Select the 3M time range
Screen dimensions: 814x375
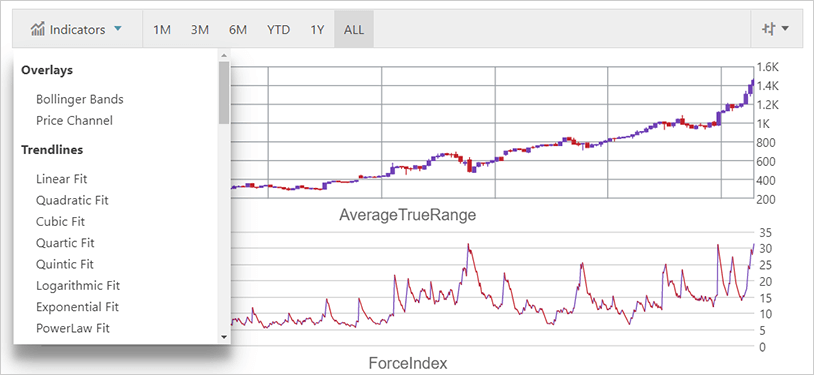click(x=199, y=30)
